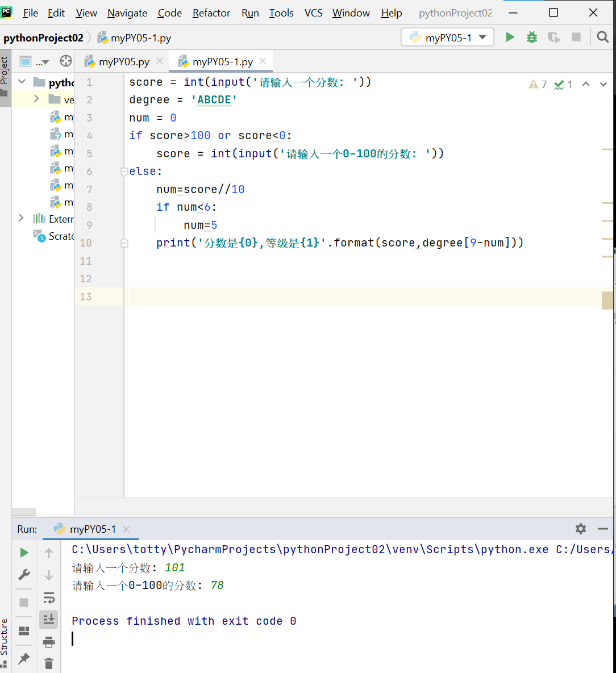Click restore layout icon in Run panel
This screenshot has width=616, height=673.
24,630
